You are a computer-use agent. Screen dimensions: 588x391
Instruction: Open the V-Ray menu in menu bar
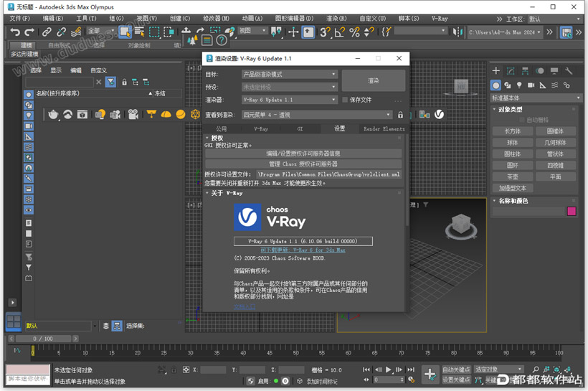[x=440, y=19]
